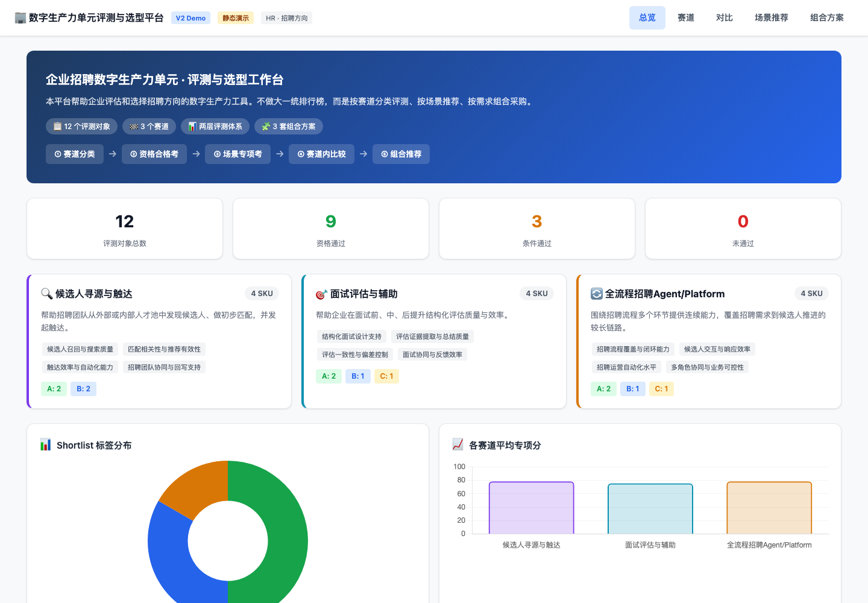868x603 pixels.
Task: Click the purple 候选人寻源与触达 bar
Action: click(x=531, y=508)
